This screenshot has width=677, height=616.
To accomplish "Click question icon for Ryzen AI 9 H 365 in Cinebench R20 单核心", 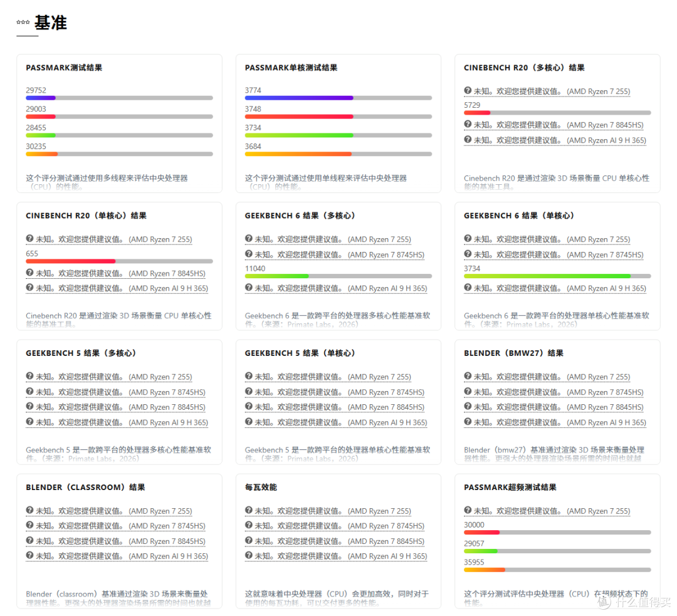I will click(x=29, y=288).
